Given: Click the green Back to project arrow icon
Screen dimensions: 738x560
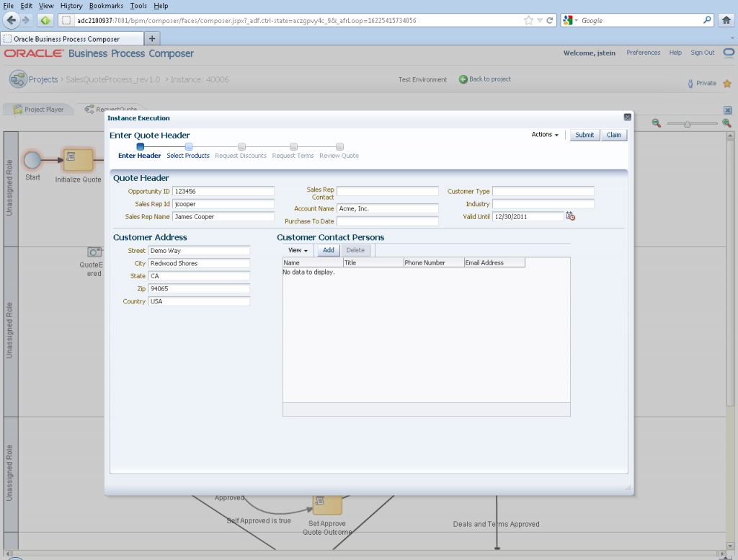Looking at the screenshot, I should (x=463, y=79).
